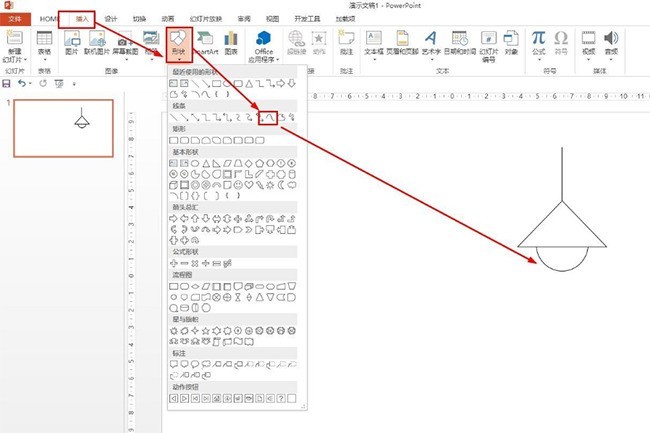Click the Header and Footer (页眉和页脚) button

(x=403, y=44)
